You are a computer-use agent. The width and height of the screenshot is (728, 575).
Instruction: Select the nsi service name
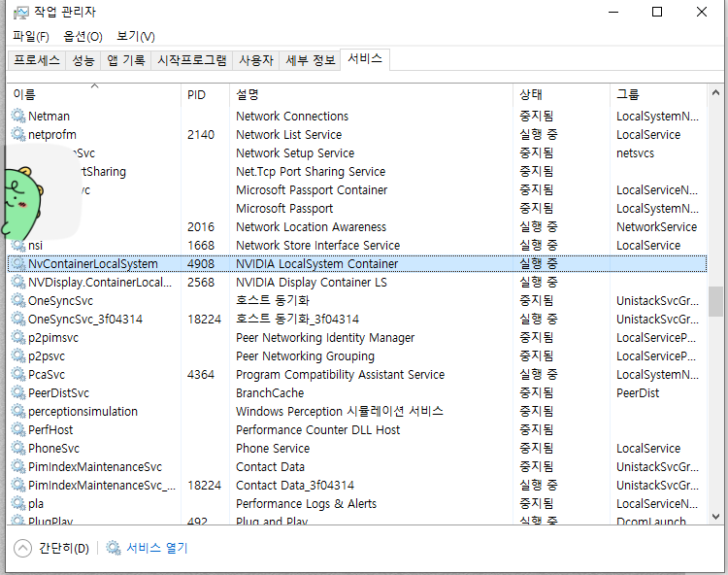pyautogui.click(x=35, y=245)
